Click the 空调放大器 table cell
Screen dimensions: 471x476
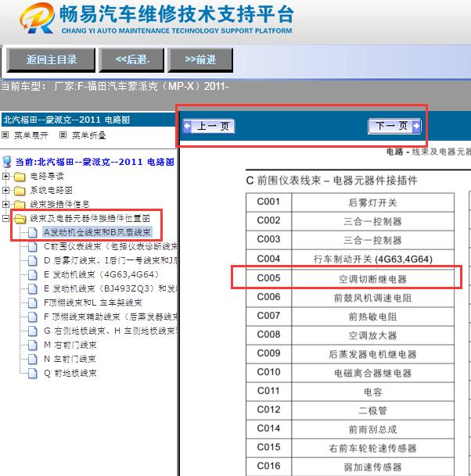(372, 335)
